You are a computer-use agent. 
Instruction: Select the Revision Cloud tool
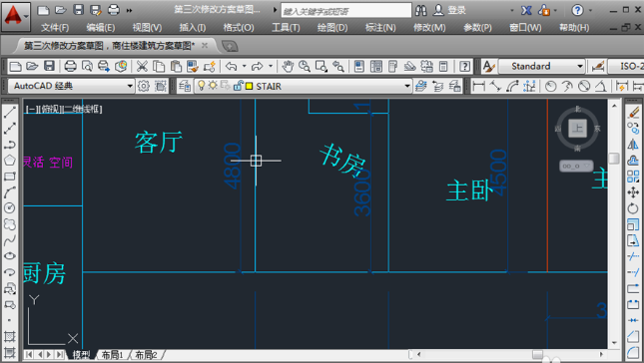click(9, 224)
